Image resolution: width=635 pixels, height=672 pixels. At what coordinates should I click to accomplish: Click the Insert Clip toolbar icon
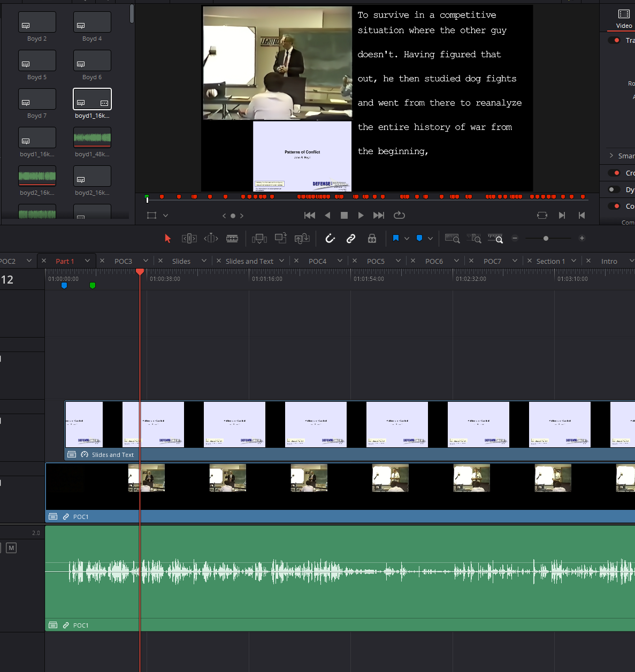259,239
